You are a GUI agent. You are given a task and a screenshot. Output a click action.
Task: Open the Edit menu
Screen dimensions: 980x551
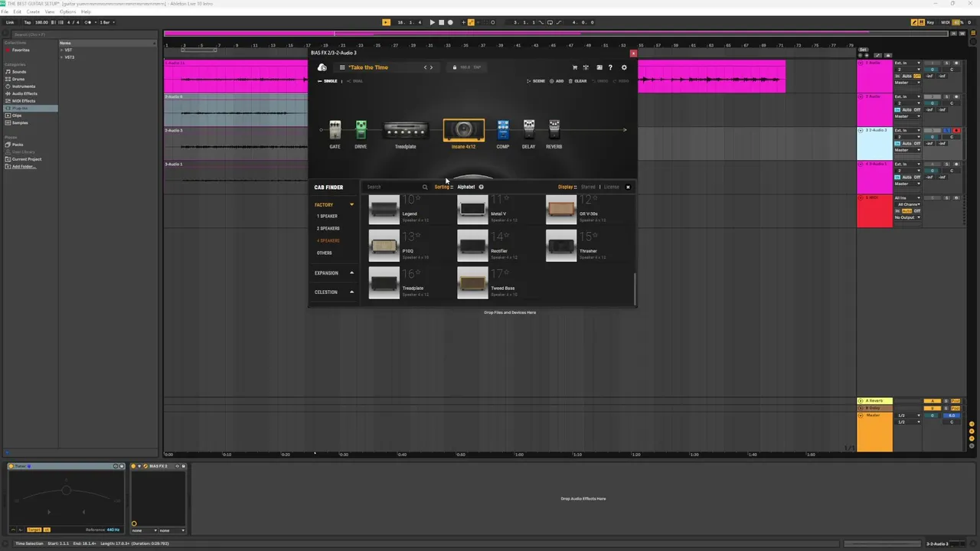[17, 11]
